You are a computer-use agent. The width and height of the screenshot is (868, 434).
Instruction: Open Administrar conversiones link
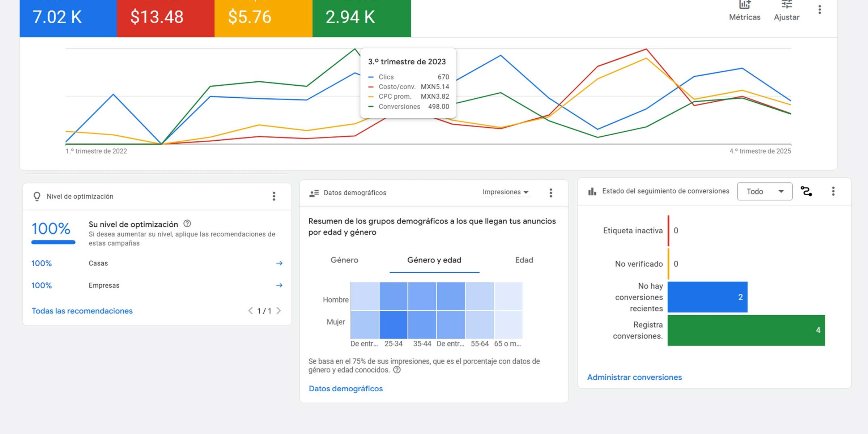click(634, 377)
